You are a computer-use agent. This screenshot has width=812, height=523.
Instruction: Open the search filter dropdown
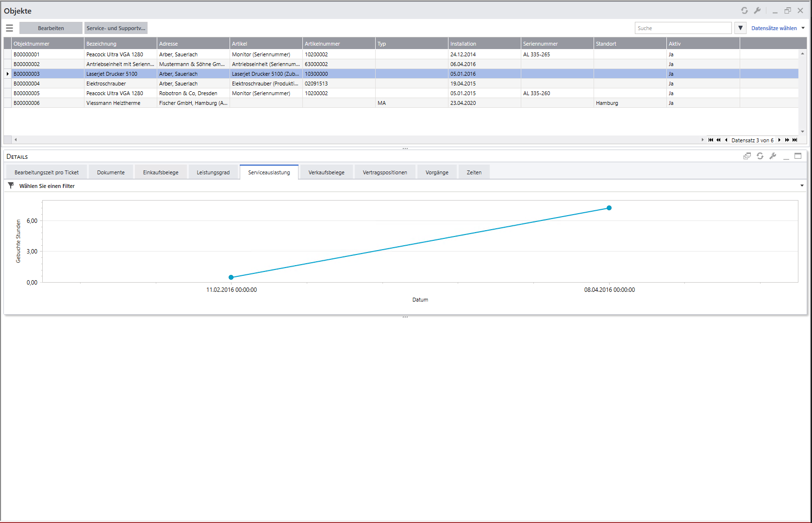click(740, 28)
